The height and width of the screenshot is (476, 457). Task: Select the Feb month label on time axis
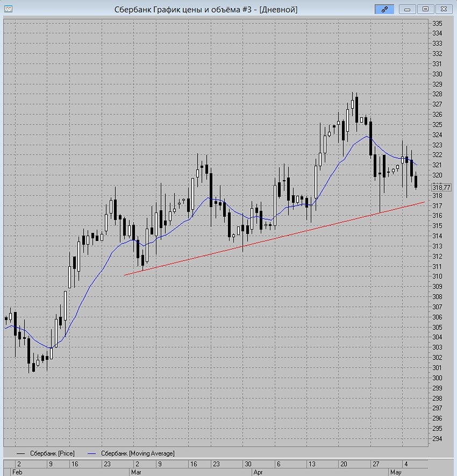pos(17,472)
